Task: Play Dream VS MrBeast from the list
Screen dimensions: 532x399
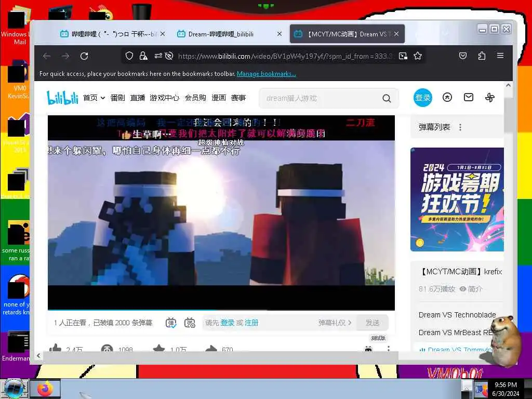Action: [455, 332]
